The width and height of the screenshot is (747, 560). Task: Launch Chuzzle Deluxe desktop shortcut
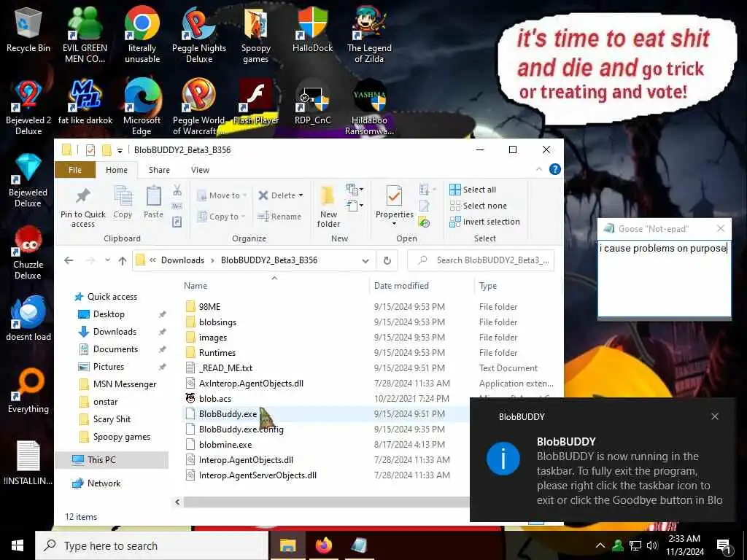(x=28, y=252)
